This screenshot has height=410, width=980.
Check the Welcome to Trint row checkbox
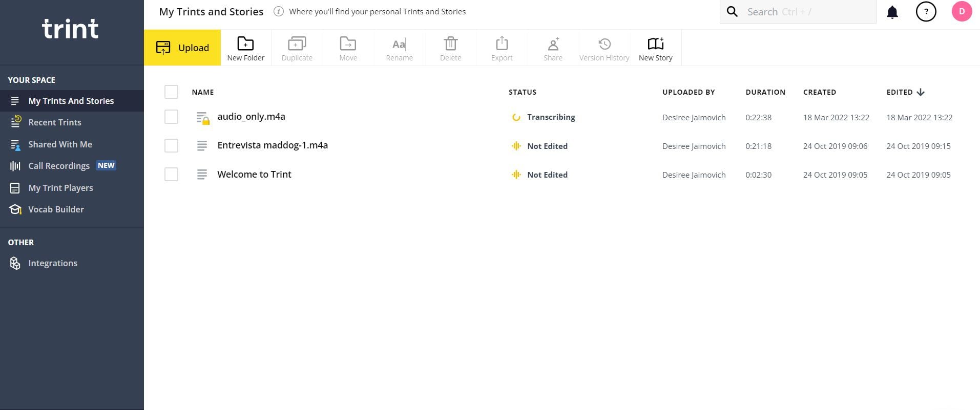coord(171,175)
